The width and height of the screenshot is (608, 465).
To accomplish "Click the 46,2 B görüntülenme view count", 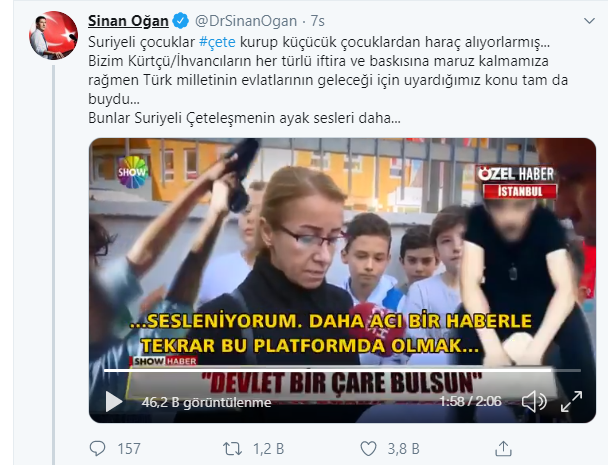I will (x=206, y=402).
